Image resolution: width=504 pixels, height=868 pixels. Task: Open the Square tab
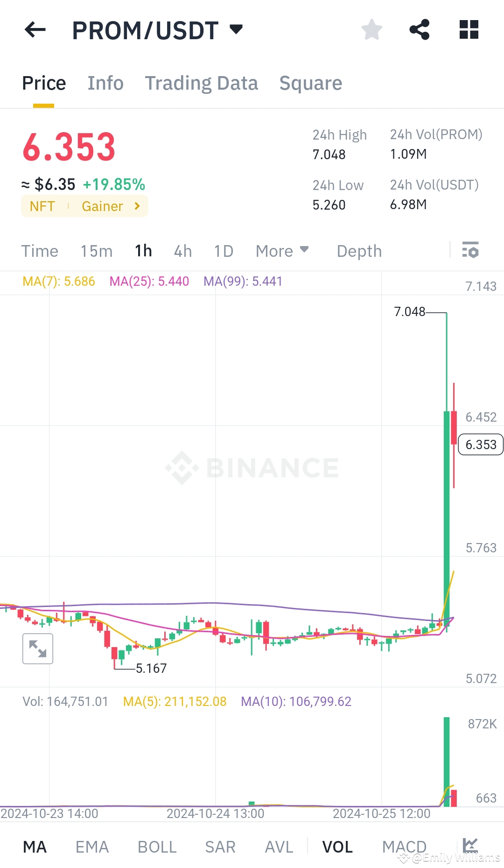click(310, 83)
